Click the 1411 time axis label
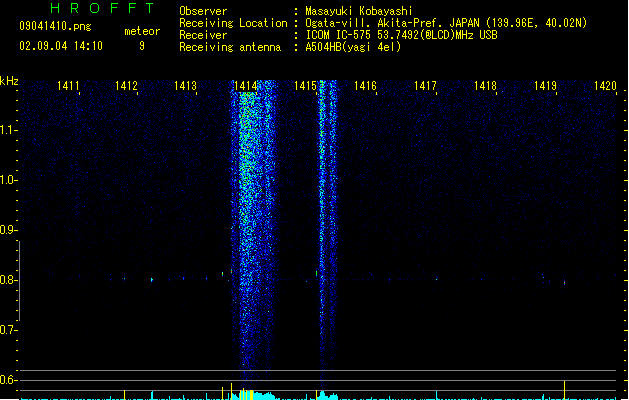Image resolution: width=629 pixels, height=400 pixels. pyautogui.click(x=68, y=86)
